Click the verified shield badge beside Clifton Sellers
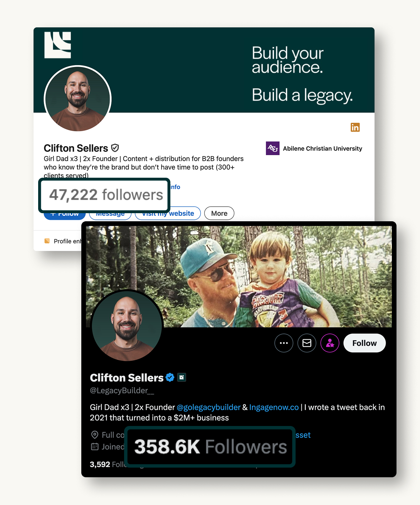Viewport: 420px width, 505px height. click(x=115, y=148)
